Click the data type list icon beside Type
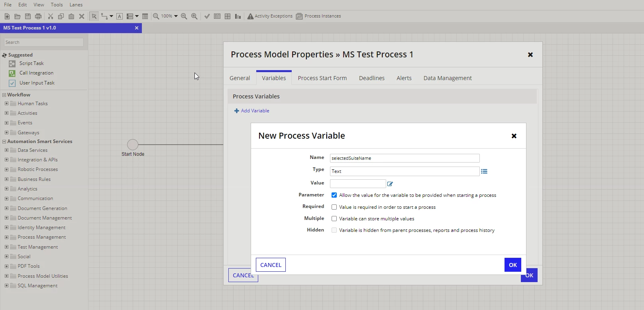644x310 pixels. coord(484,171)
